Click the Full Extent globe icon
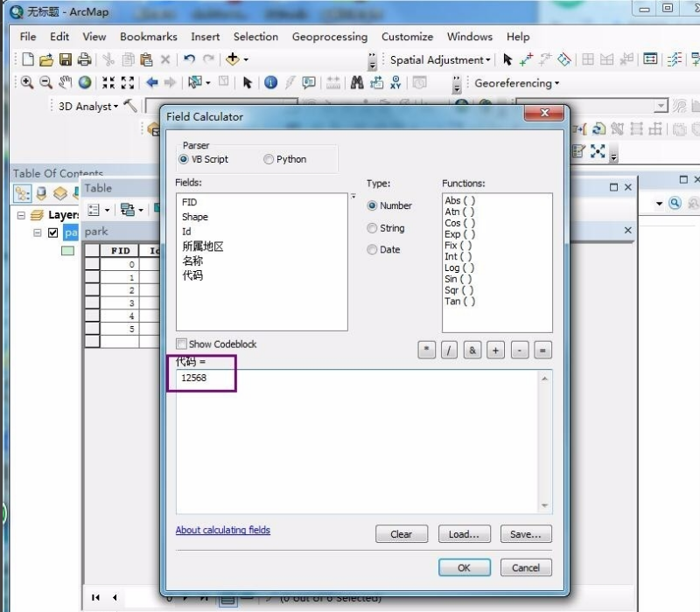 tap(85, 82)
